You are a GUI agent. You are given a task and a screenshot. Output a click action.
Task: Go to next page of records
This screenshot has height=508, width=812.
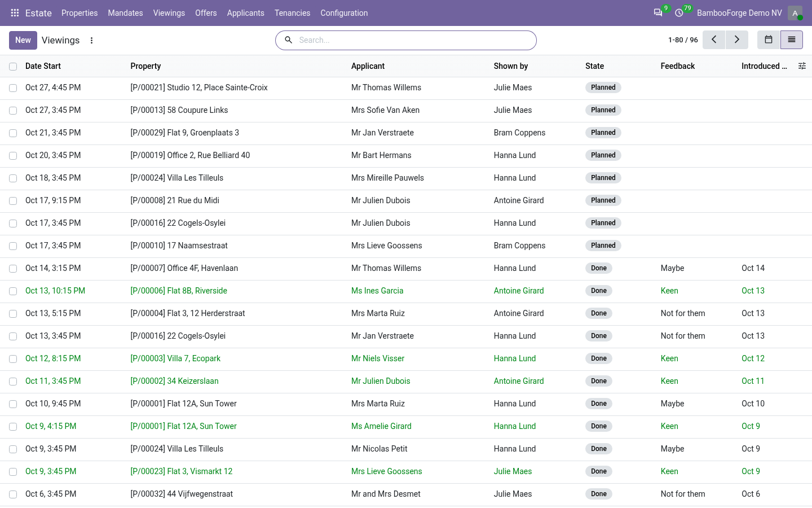click(x=736, y=40)
